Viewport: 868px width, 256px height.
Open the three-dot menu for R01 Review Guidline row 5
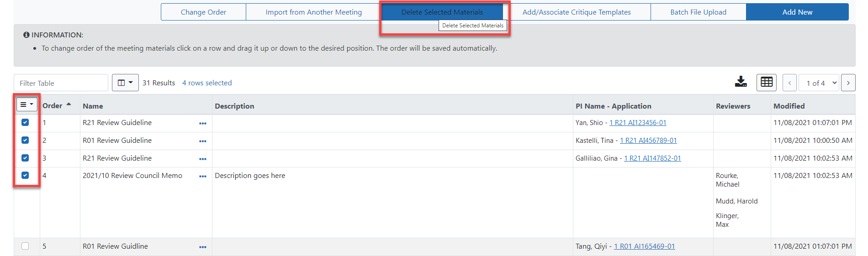pos(203,247)
